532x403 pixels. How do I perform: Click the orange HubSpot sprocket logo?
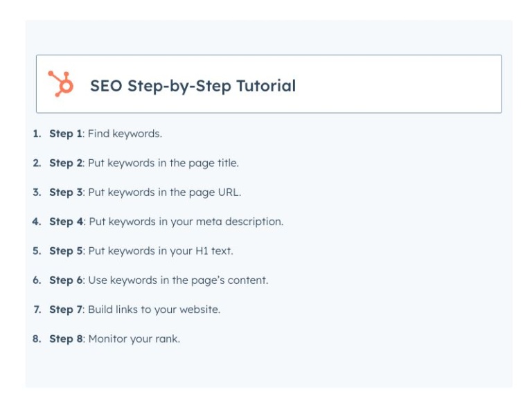pos(60,84)
